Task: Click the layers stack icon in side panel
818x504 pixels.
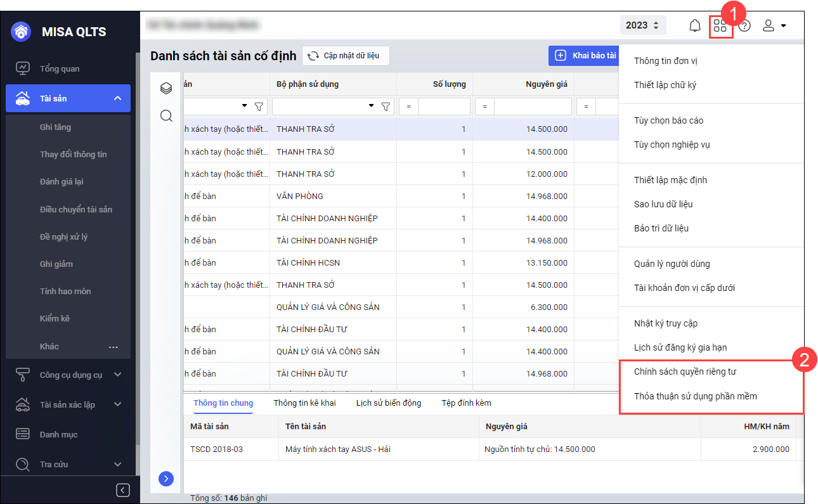Action: [x=166, y=88]
